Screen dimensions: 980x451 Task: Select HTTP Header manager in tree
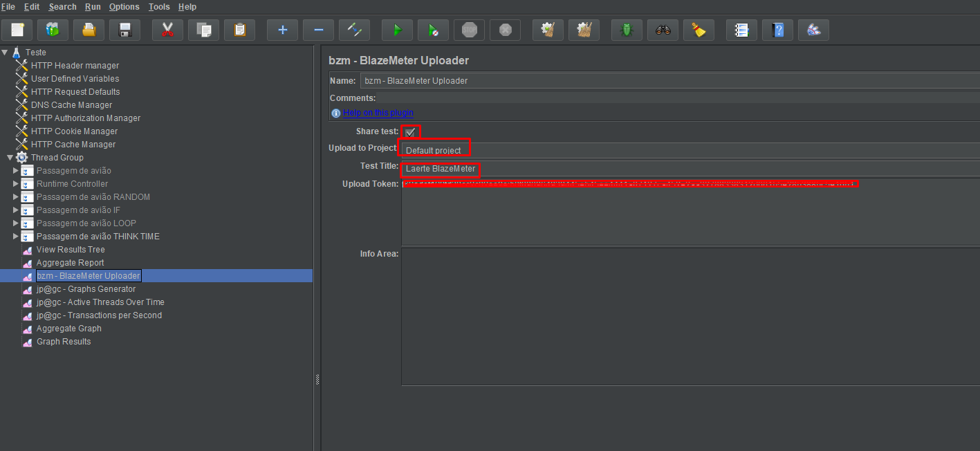point(75,65)
